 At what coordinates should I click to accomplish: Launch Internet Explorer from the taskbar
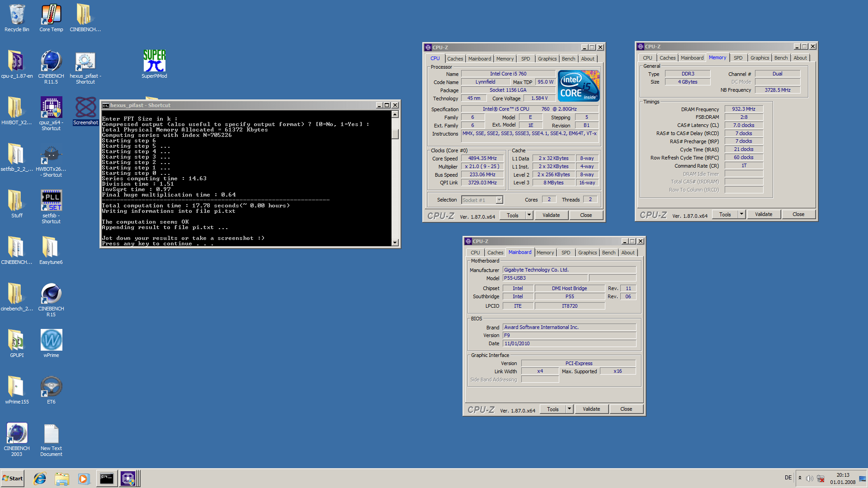pos(40,479)
